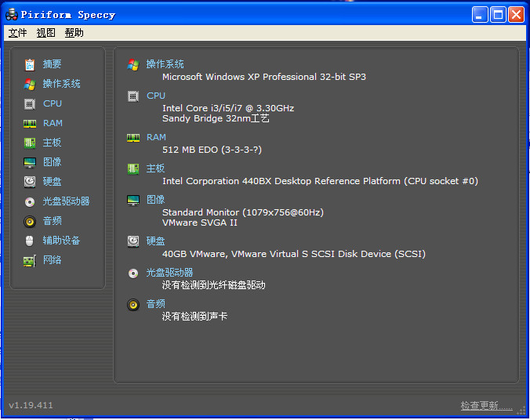Screen dimensions: 530x420
Task: Minimize the Speccy window
Action: point(480,15)
